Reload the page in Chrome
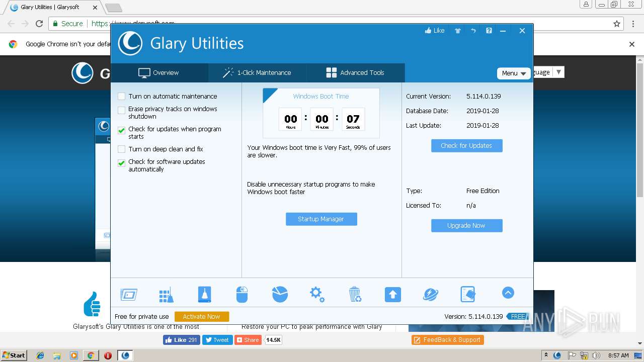 (39, 24)
